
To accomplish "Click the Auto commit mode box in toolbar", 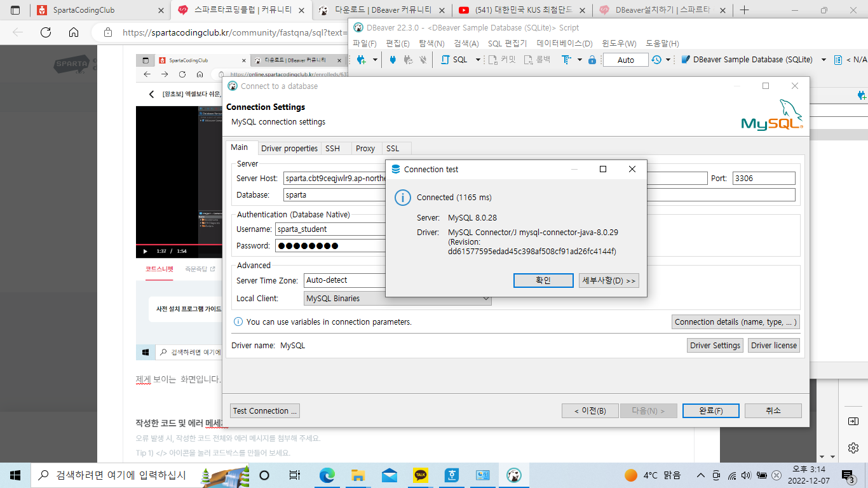I will click(x=625, y=60).
